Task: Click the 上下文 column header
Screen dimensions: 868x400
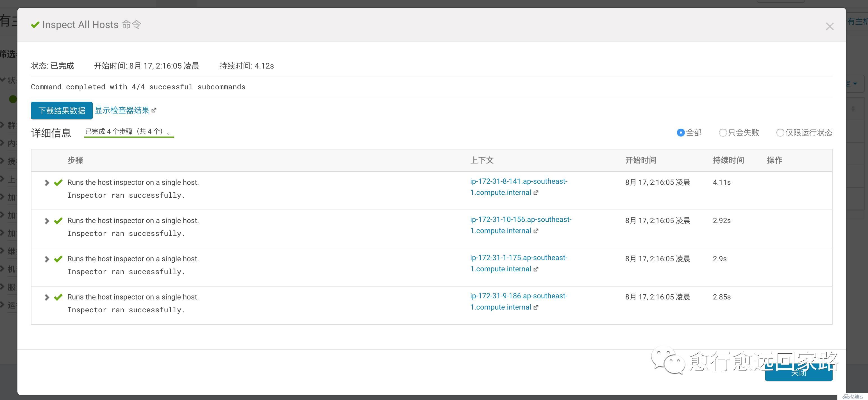Action: 482,160
